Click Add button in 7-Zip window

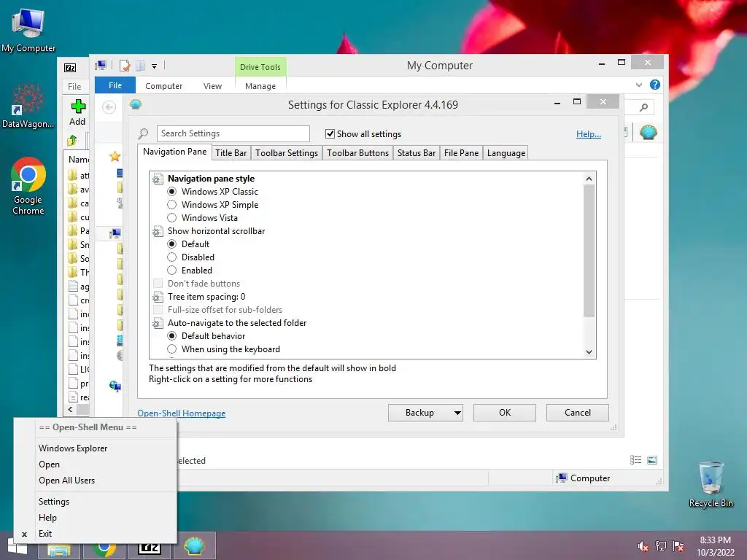77,113
